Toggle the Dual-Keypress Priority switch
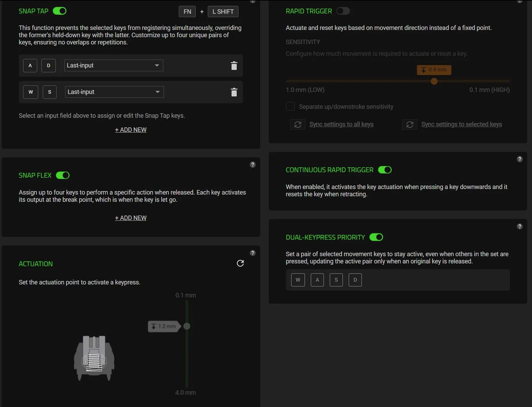 pyautogui.click(x=376, y=237)
